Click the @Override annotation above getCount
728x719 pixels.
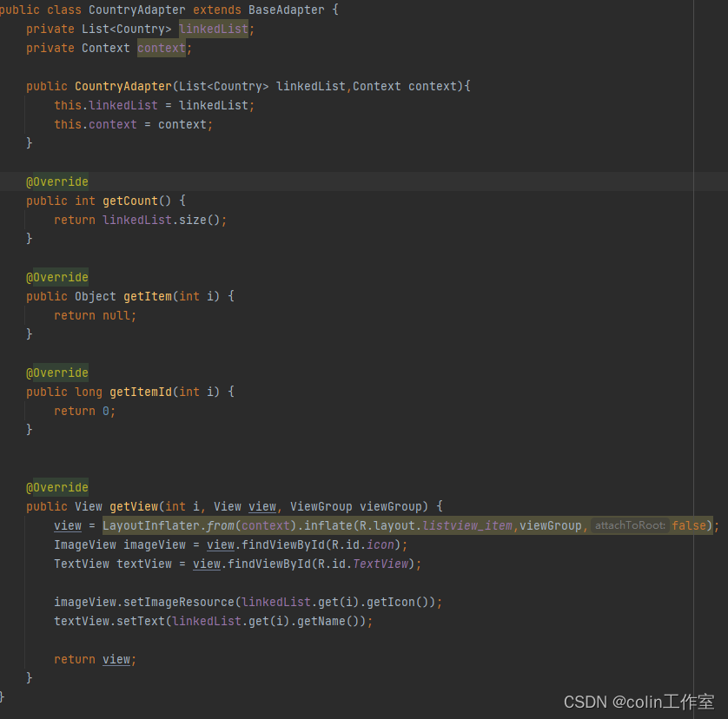[57, 181]
